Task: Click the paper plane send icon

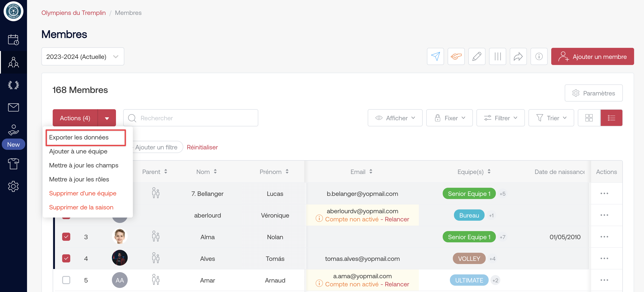Action: 435,57
